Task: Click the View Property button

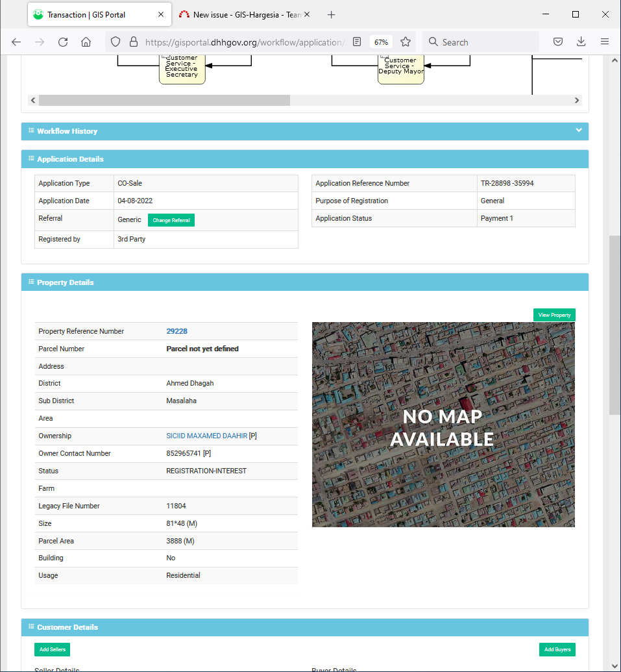Action: click(x=554, y=315)
